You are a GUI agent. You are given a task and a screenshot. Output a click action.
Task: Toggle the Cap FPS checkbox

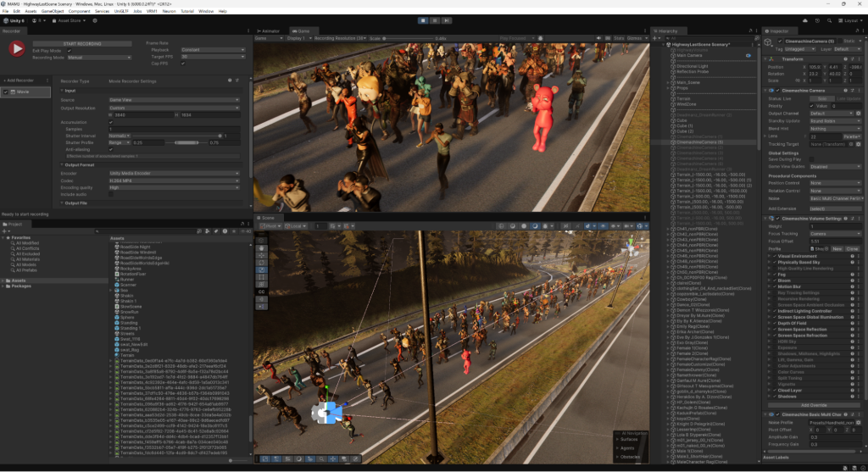point(182,63)
